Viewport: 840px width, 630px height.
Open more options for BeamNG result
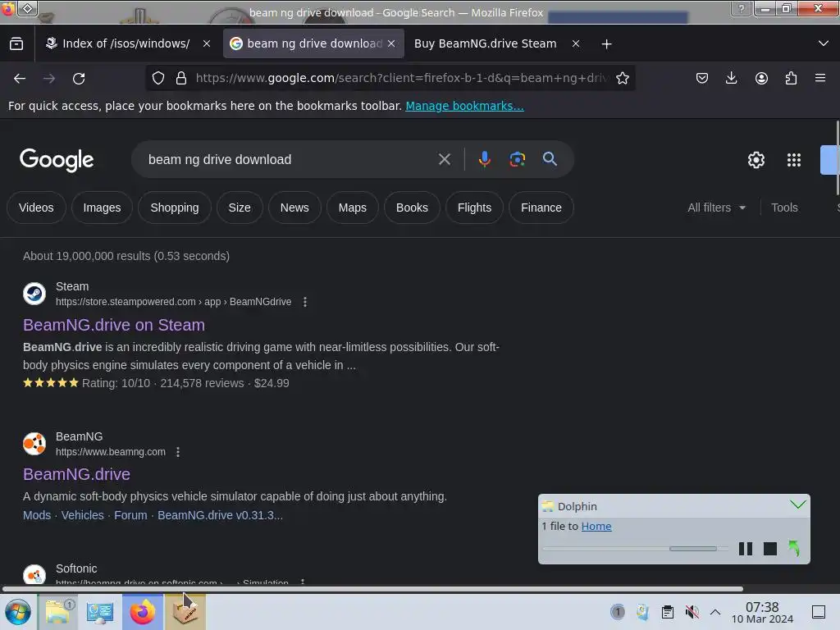tap(178, 452)
